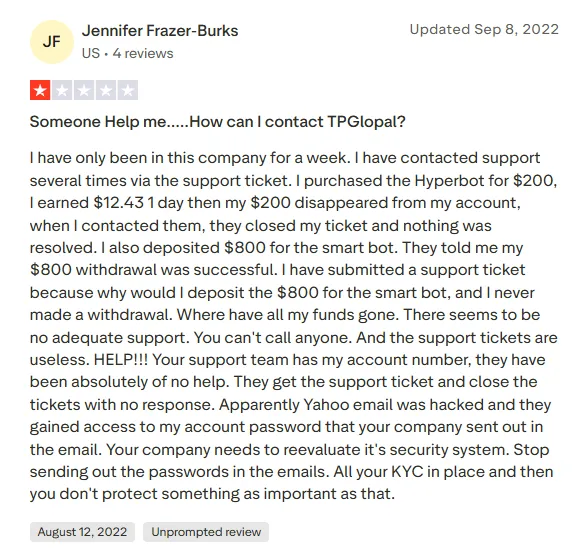Click the 'US' country label
Screen dimensions: 581x559
91,54
